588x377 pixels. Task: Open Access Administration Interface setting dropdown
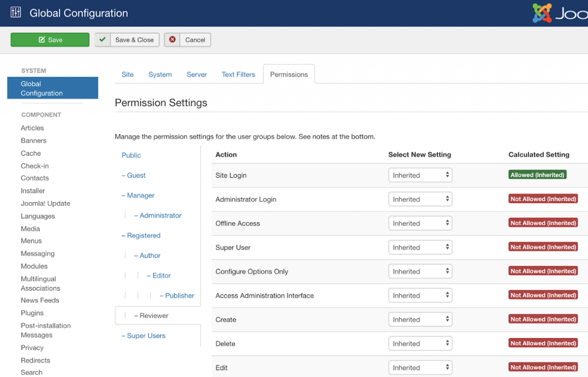[x=420, y=296]
